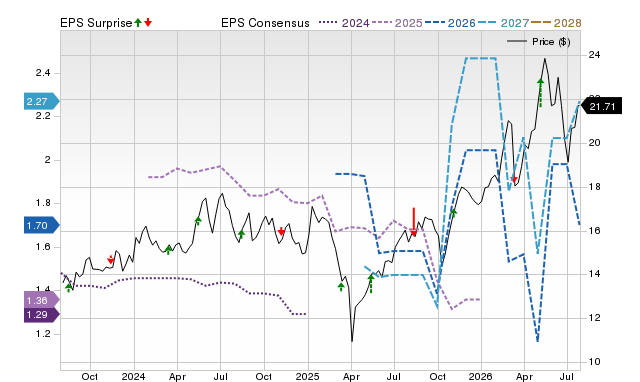Select the green surprise arrow near March 2025
640x382 pixels.
coord(341,286)
